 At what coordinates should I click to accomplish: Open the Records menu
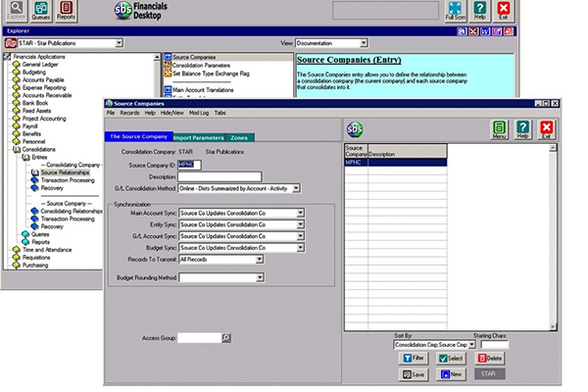click(x=129, y=113)
